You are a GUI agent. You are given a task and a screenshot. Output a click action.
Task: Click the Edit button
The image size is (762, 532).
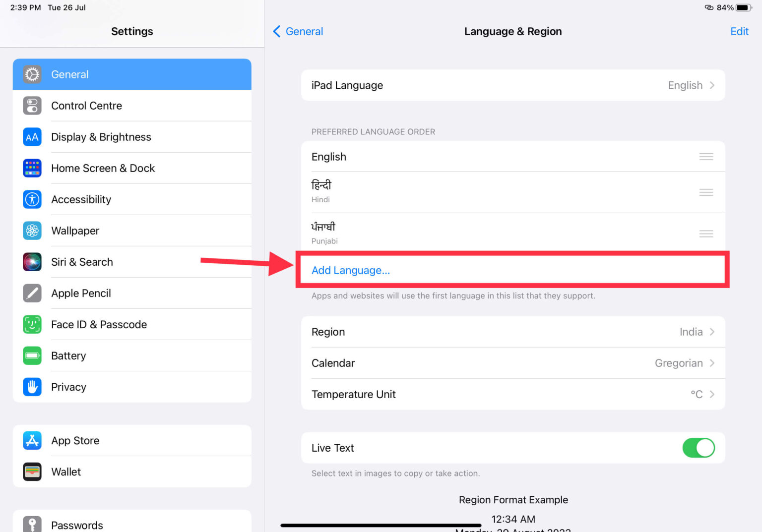739,31
